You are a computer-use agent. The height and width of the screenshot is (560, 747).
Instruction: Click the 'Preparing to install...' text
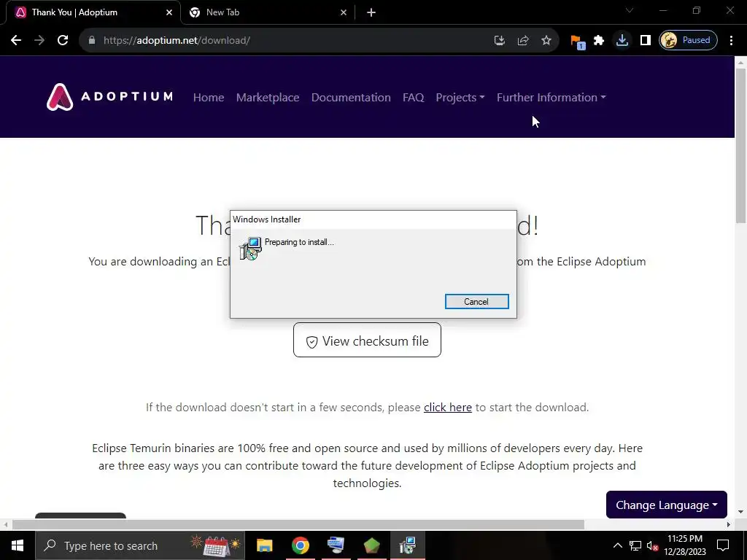(299, 242)
